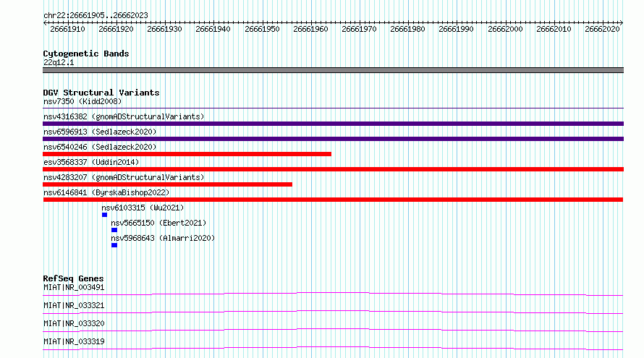Click the RefSeq Genes track title

(73, 278)
